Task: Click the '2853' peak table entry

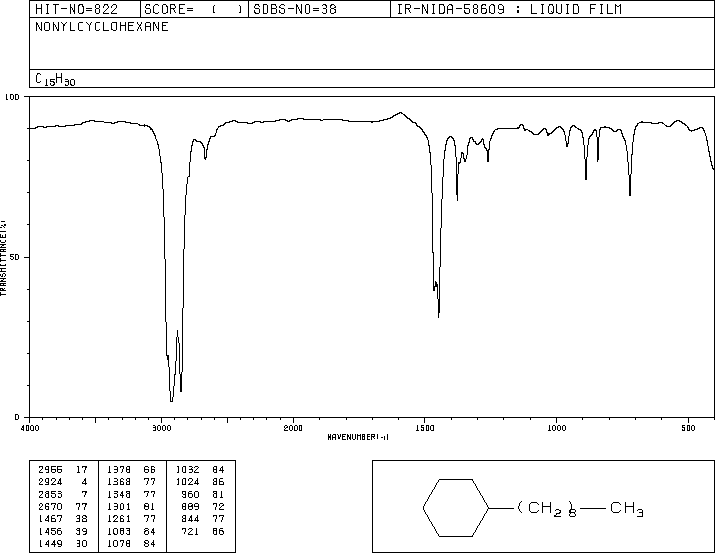Action: 50,494
